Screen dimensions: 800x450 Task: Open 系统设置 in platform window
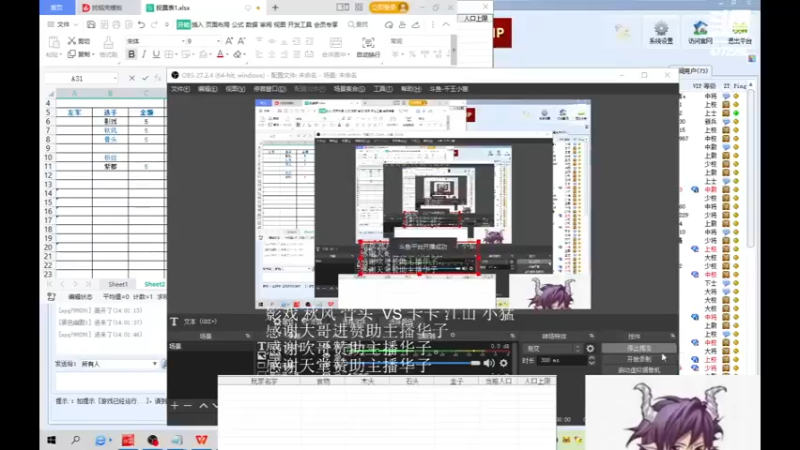[661, 33]
